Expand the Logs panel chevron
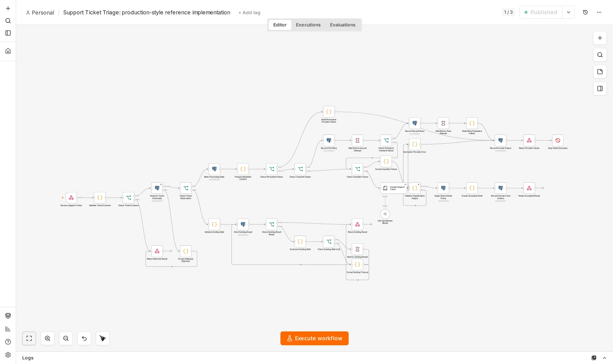Viewport: 613px width, 364px height. (x=605, y=358)
